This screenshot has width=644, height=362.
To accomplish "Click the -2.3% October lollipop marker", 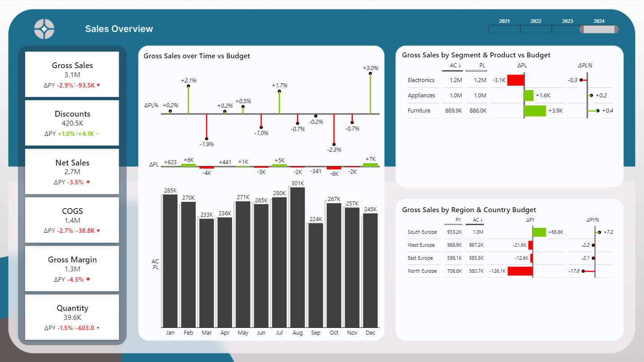I will 334,144.
